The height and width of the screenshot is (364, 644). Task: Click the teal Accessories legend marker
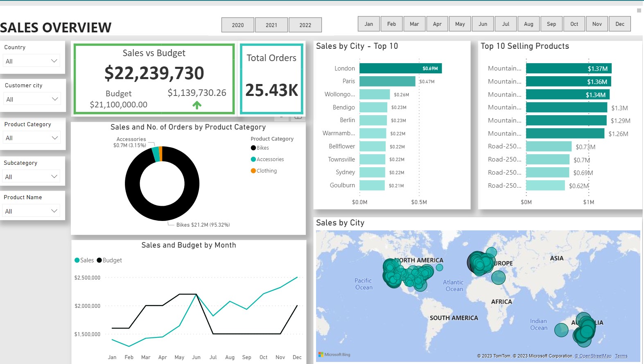tap(253, 159)
